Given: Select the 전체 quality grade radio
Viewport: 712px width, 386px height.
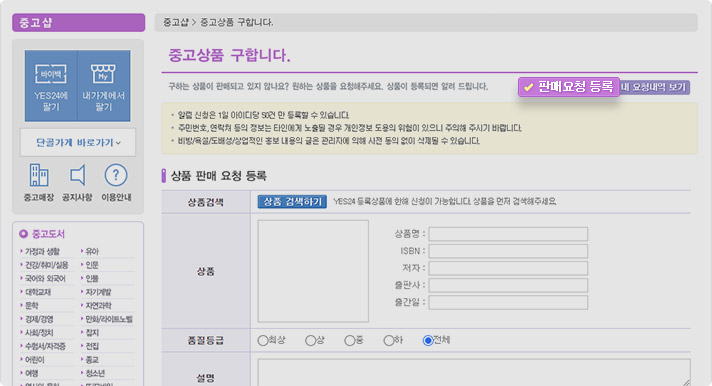Looking at the screenshot, I should click(x=428, y=341).
